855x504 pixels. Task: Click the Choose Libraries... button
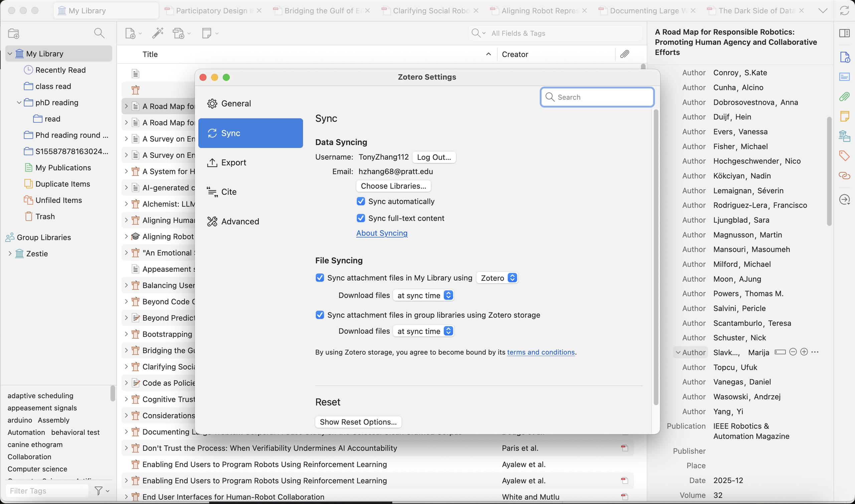pos(393,186)
